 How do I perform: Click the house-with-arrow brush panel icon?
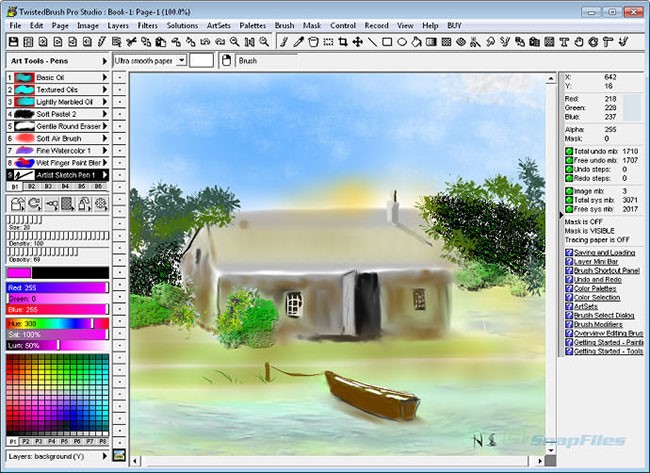[17, 204]
